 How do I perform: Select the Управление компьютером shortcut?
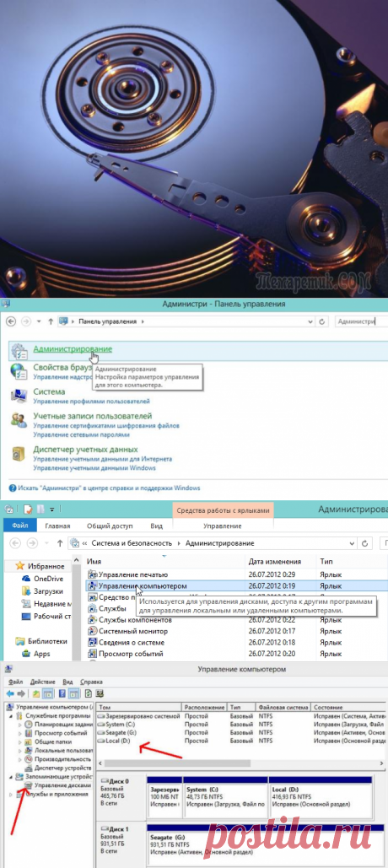tap(143, 585)
